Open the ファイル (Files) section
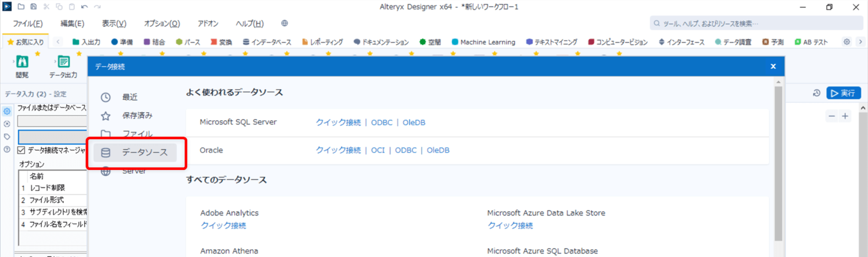Screen dimensions: 868x257 pyautogui.click(x=137, y=133)
